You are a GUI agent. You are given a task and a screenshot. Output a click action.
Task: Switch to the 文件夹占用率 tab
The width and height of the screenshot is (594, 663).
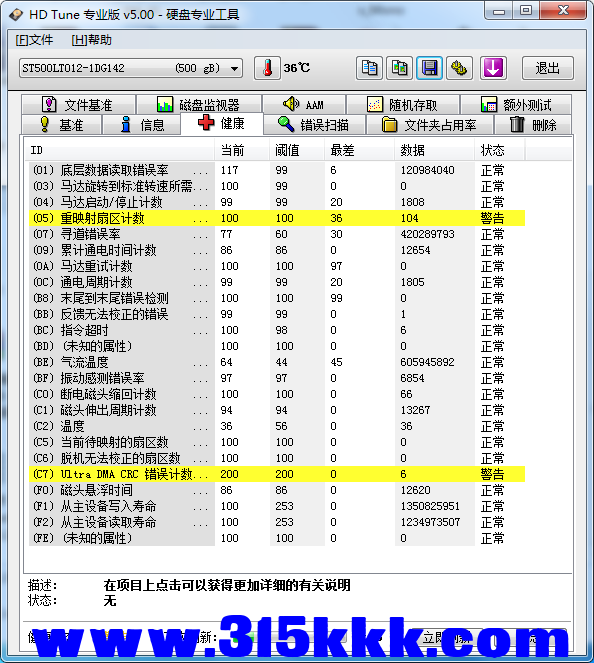tap(430, 125)
